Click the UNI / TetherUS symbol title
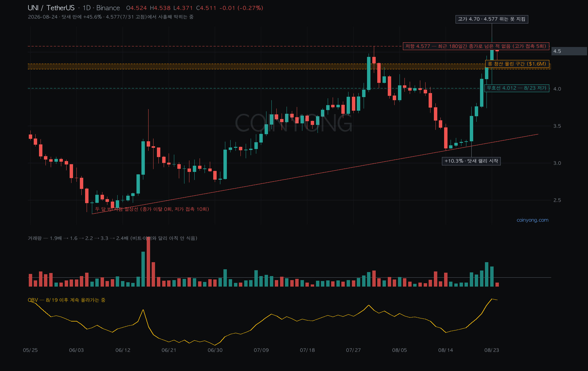 pos(51,8)
